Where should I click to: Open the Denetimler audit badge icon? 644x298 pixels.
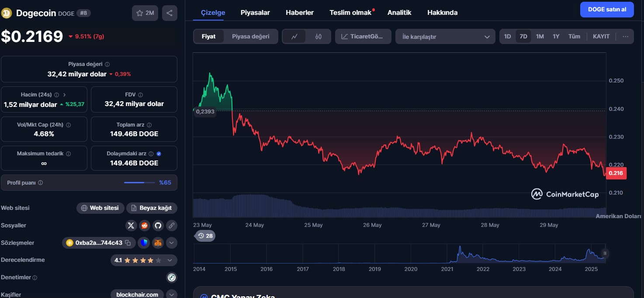[x=172, y=277]
